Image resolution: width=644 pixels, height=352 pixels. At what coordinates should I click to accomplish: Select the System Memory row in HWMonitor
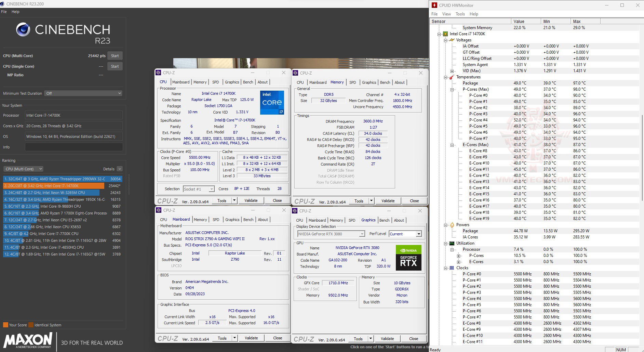pyautogui.click(x=534, y=28)
